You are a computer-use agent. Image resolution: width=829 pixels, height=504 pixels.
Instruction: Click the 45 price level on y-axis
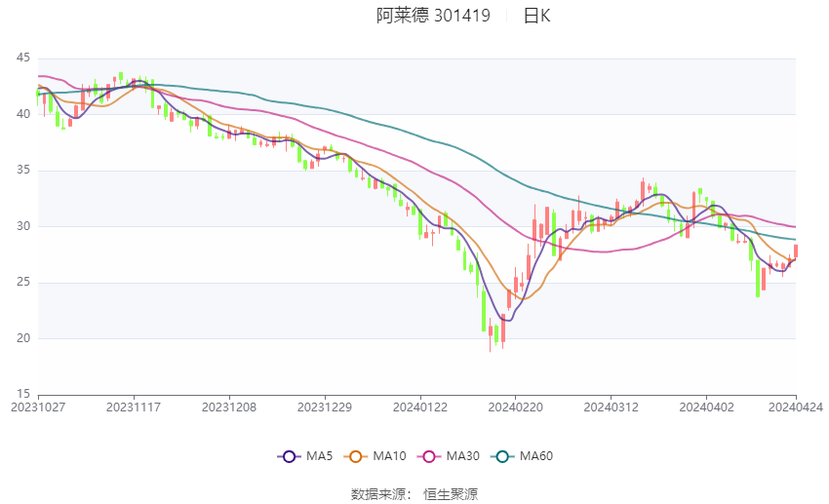point(23,58)
